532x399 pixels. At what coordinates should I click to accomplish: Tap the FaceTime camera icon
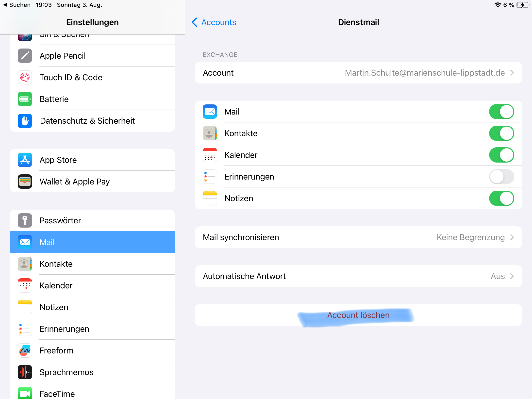[25, 393]
